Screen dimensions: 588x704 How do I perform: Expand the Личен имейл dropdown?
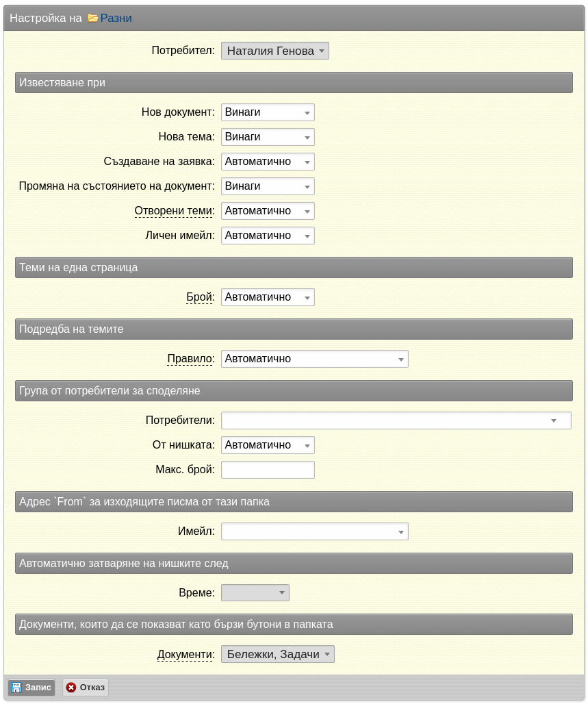pyautogui.click(x=268, y=236)
